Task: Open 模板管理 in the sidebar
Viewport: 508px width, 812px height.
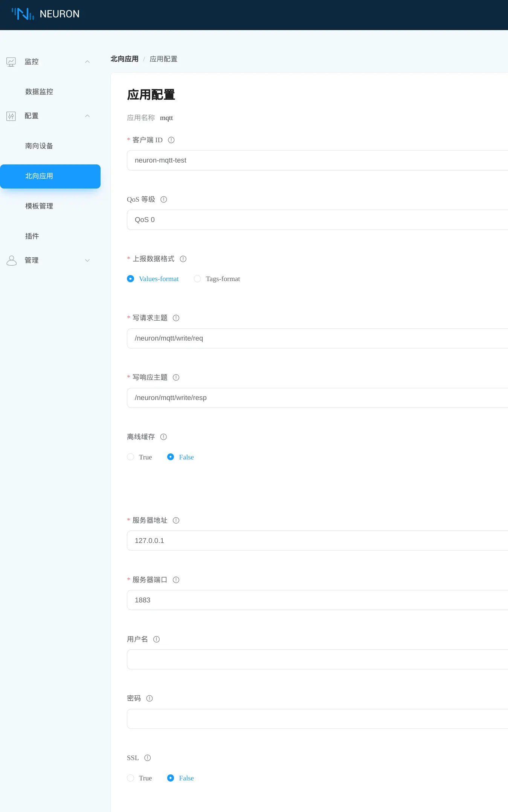Action: [39, 206]
